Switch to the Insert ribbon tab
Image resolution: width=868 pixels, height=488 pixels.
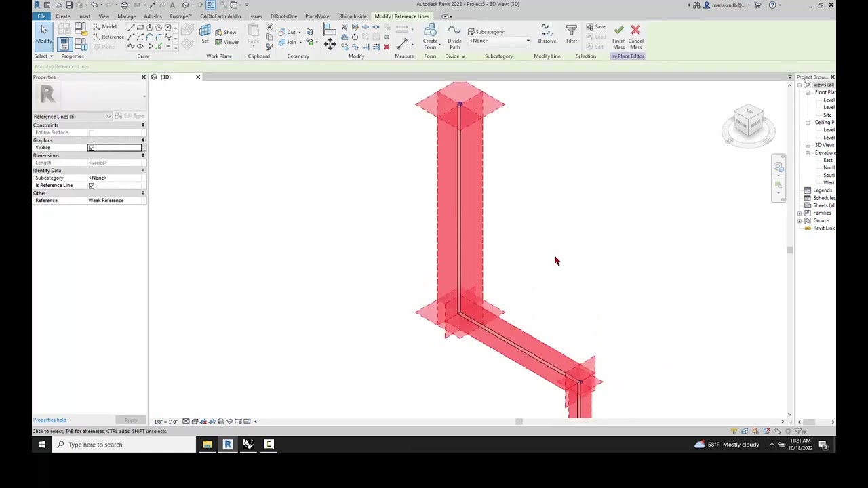click(84, 16)
